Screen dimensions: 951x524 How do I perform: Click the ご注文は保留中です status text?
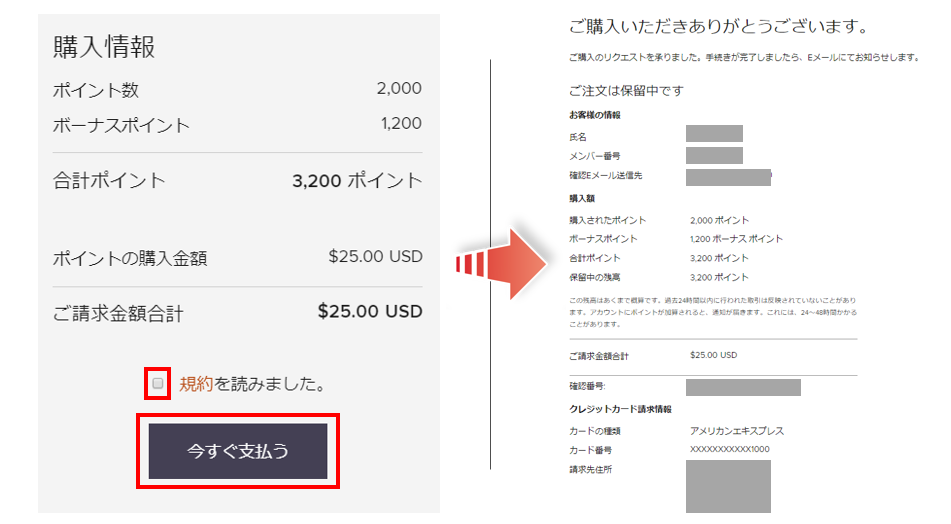(x=626, y=91)
